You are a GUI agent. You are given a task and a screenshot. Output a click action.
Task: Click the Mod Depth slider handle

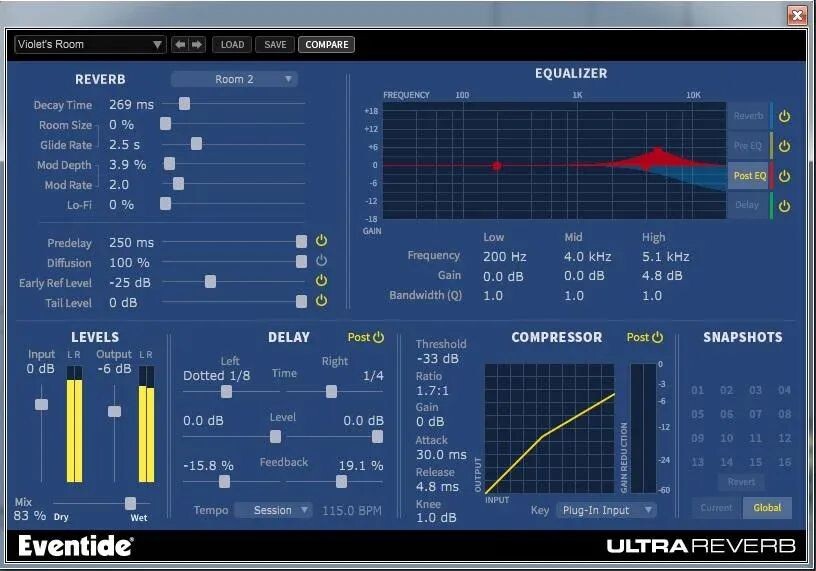(169, 163)
